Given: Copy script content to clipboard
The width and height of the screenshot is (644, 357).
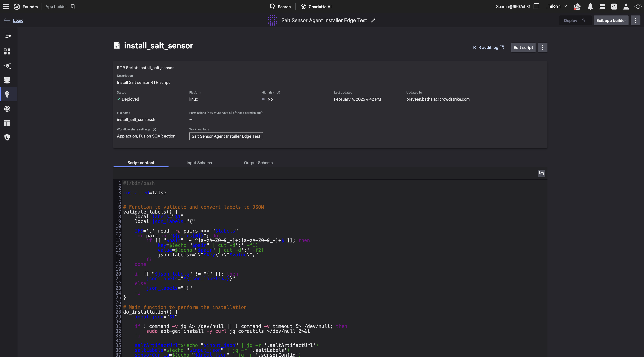Looking at the screenshot, I should pyautogui.click(x=542, y=173).
